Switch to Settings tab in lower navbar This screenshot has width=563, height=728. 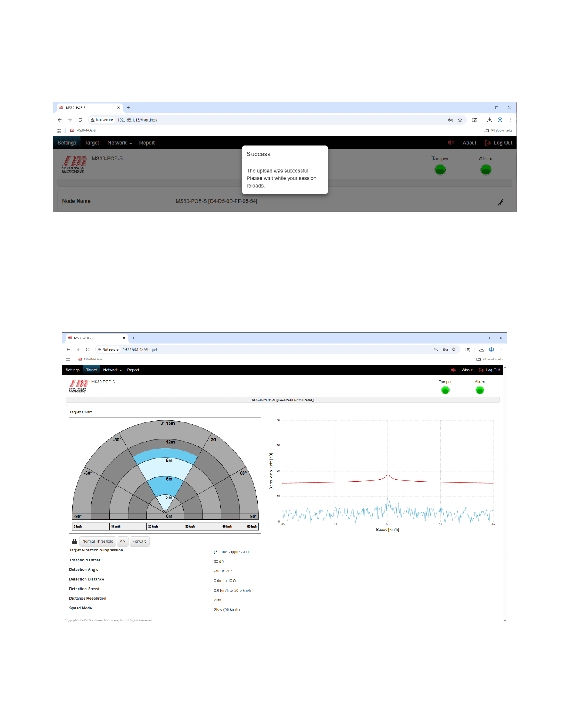click(x=73, y=370)
